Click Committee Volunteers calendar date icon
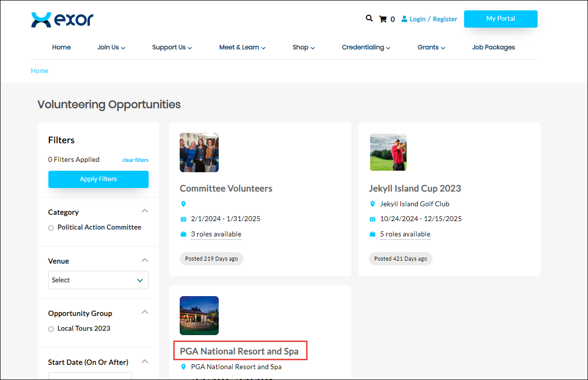Screen dimensions: 588x380 point(184,219)
